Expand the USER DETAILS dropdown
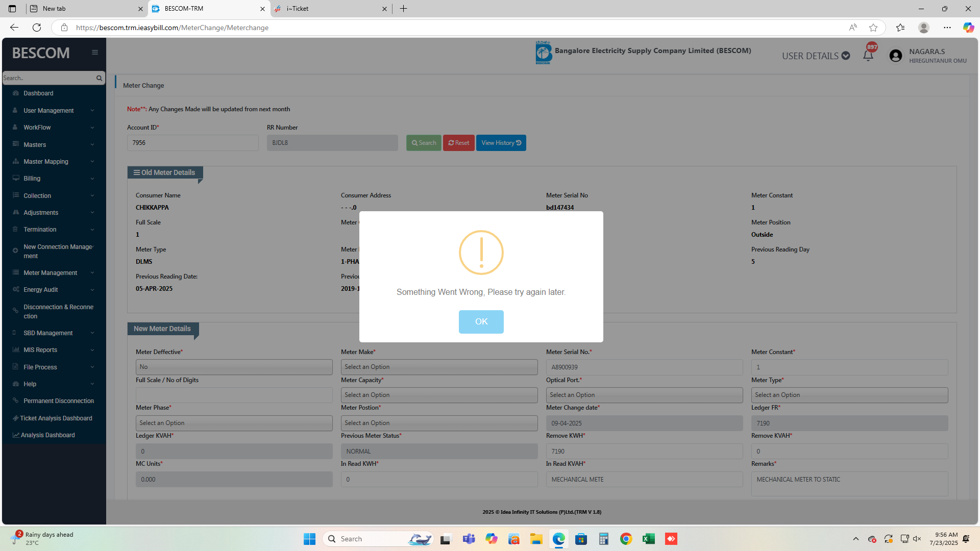 click(x=816, y=56)
